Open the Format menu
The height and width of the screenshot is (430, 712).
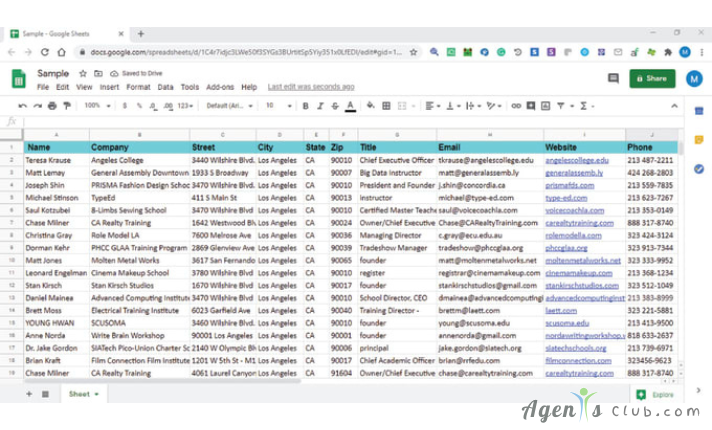click(138, 87)
